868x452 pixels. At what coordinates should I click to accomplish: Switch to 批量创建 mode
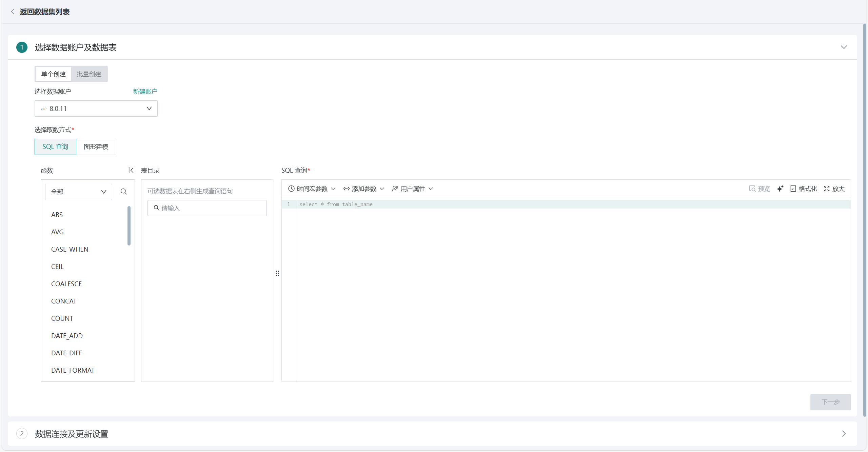(89, 74)
